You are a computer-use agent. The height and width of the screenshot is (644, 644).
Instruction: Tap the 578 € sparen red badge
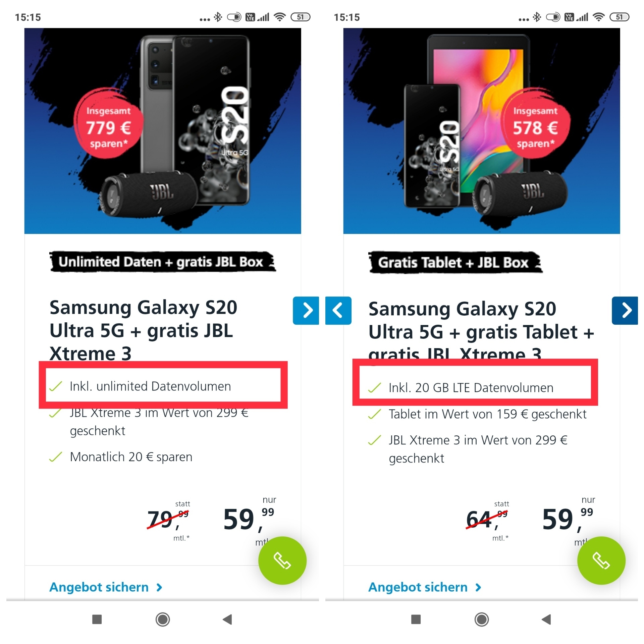pyautogui.click(x=535, y=123)
